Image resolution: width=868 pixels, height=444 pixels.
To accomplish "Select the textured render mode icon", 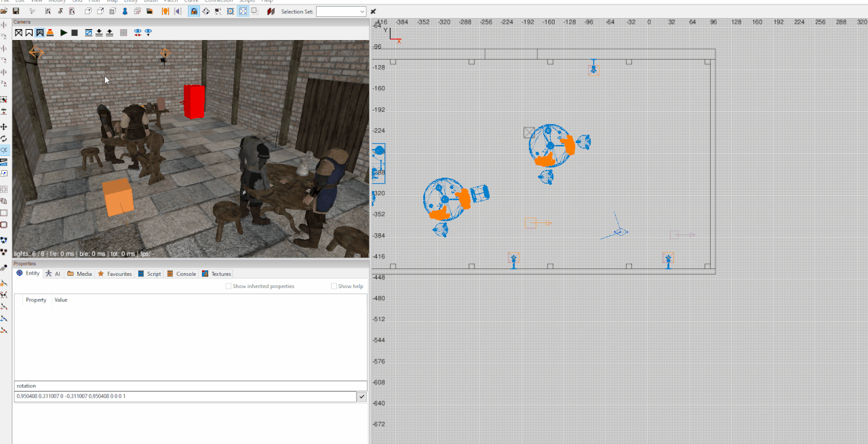I will [40, 33].
